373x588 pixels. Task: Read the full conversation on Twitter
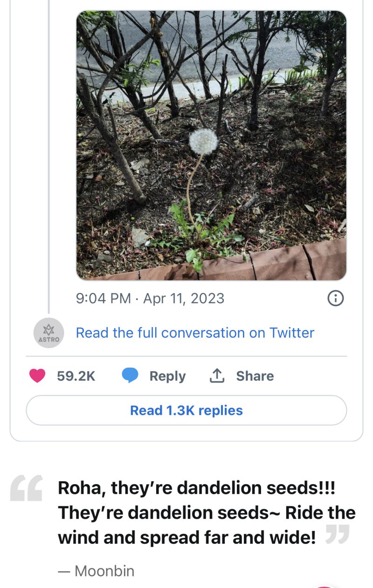tap(195, 333)
